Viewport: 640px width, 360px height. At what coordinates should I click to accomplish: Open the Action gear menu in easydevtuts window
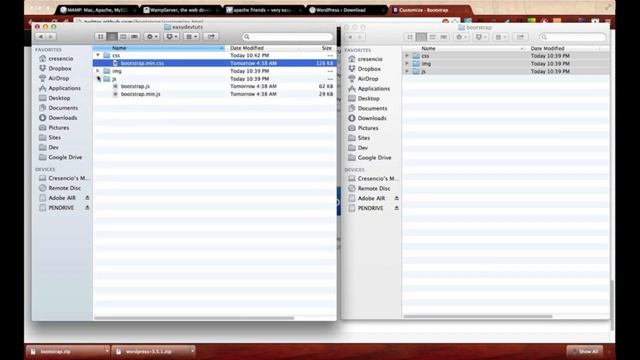click(x=152, y=37)
